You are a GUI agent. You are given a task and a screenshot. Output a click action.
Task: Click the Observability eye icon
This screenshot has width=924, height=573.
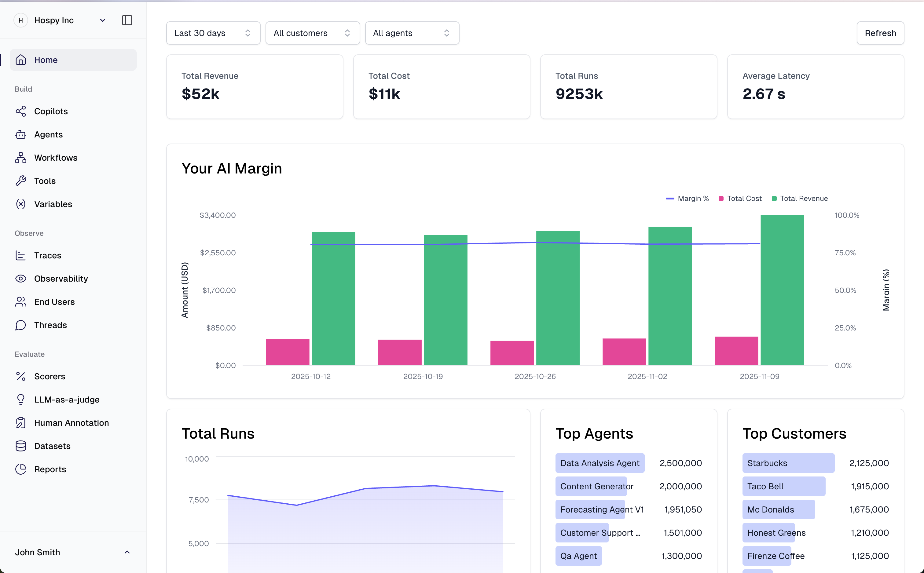pyautogui.click(x=21, y=279)
